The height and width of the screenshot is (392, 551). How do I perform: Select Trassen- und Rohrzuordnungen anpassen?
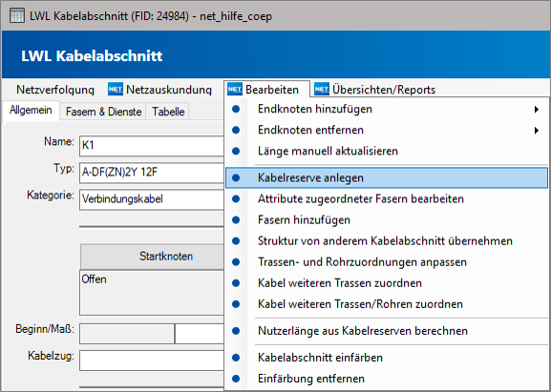pyautogui.click(x=387, y=262)
